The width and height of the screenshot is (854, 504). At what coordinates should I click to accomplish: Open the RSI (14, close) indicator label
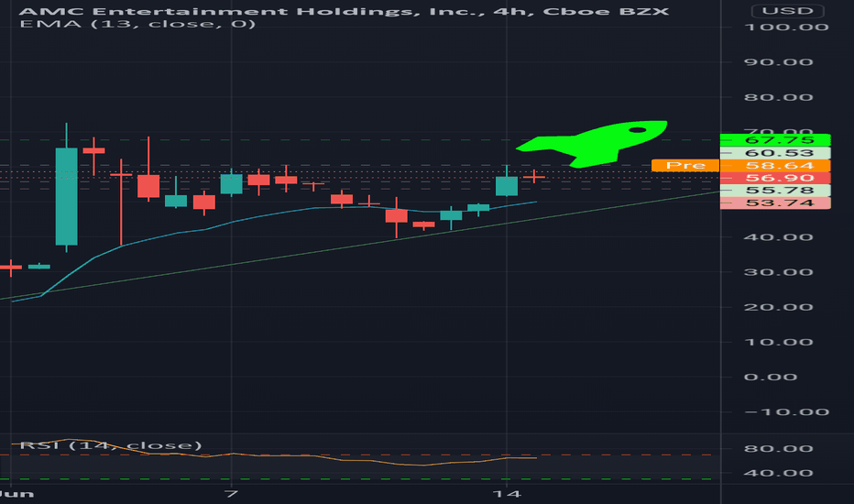(111, 445)
